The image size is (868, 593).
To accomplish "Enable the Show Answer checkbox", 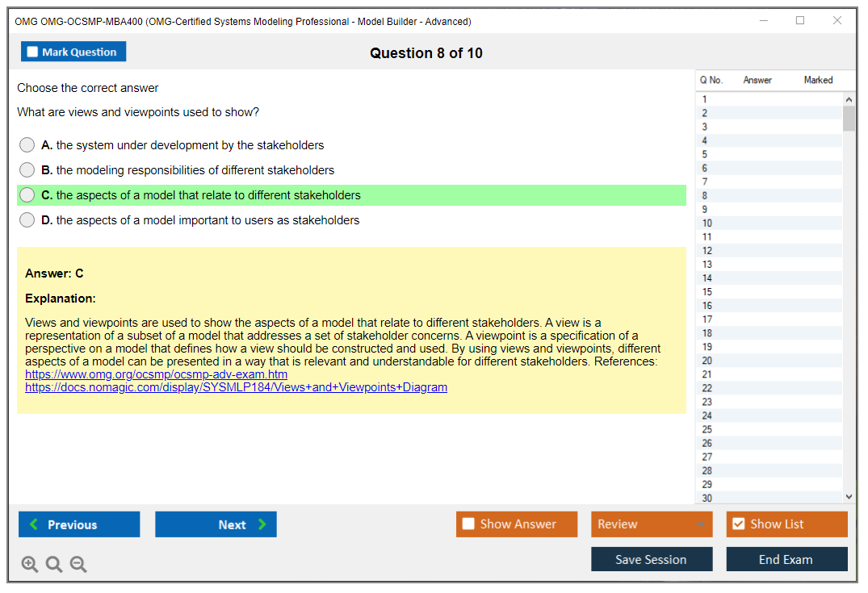I will tap(468, 524).
